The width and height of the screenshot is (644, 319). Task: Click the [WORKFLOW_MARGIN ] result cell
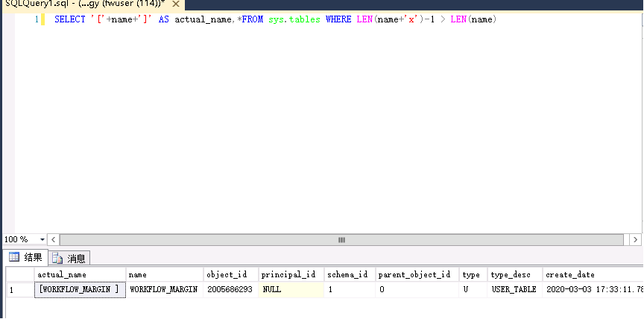80,289
